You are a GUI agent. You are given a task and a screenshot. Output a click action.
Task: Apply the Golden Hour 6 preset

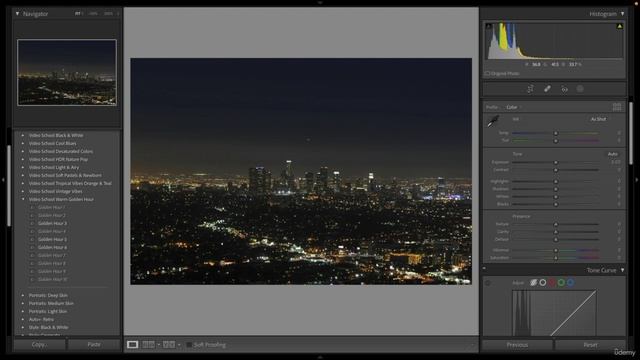pyautogui.click(x=52, y=247)
